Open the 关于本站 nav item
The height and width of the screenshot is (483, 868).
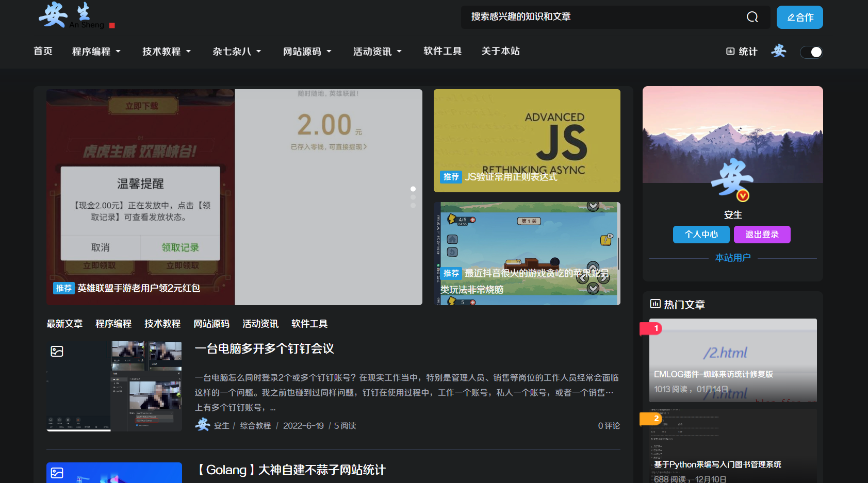pos(501,51)
